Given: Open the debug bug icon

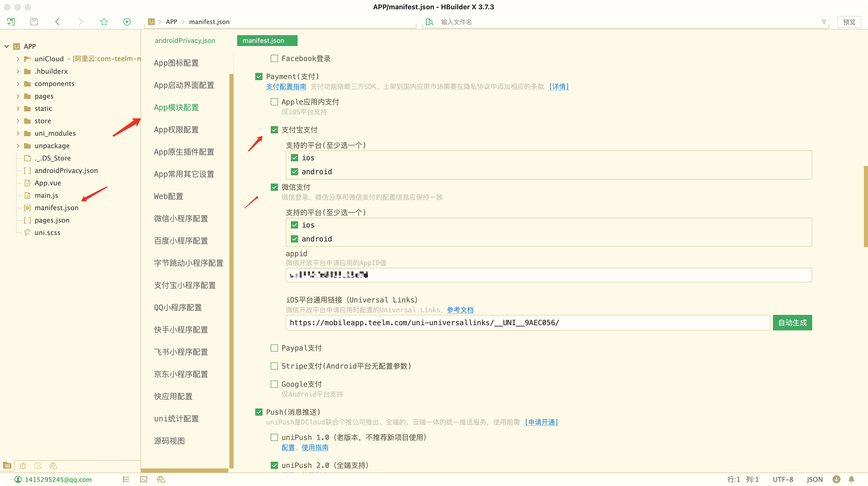Looking at the screenshot, I should (22, 466).
